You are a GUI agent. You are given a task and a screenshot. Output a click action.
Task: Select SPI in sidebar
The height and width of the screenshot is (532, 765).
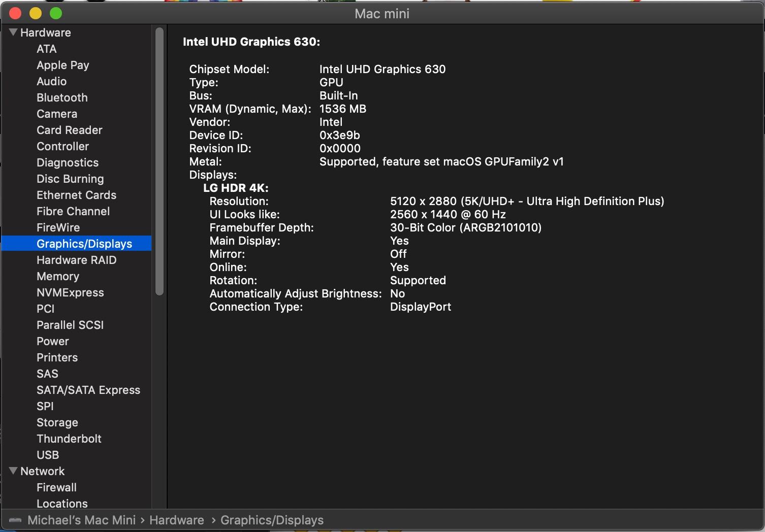pyautogui.click(x=45, y=406)
